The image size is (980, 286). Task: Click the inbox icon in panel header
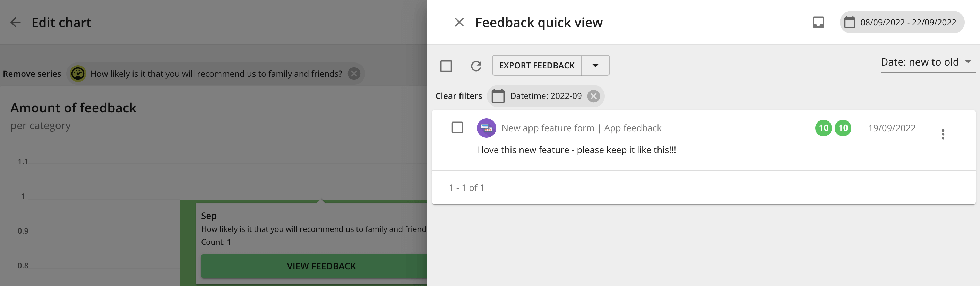point(818,23)
